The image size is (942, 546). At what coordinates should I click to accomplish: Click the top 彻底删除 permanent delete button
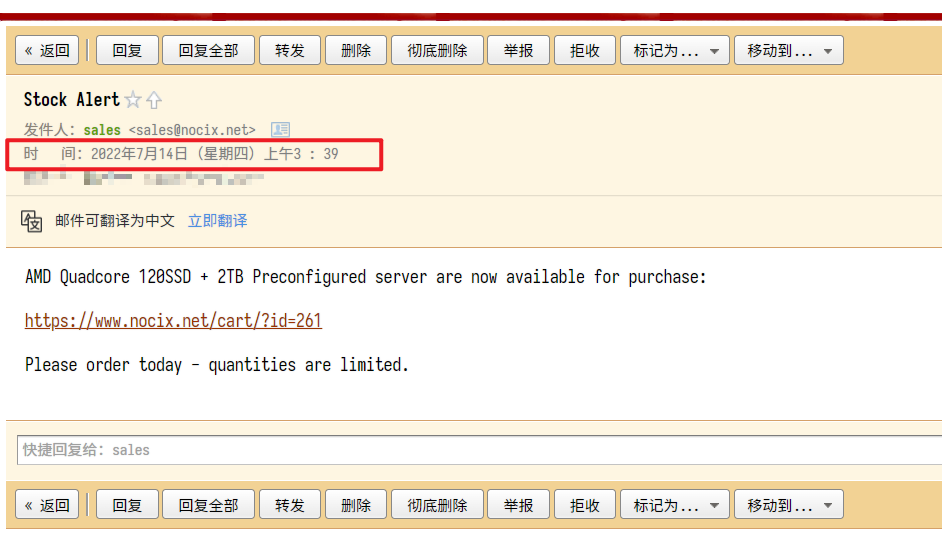(x=437, y=50)
